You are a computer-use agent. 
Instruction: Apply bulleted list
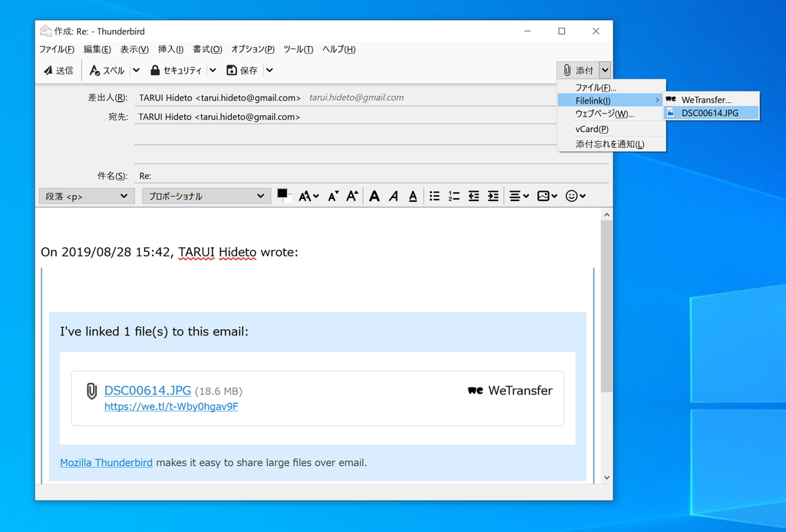[x=434, y=196]
